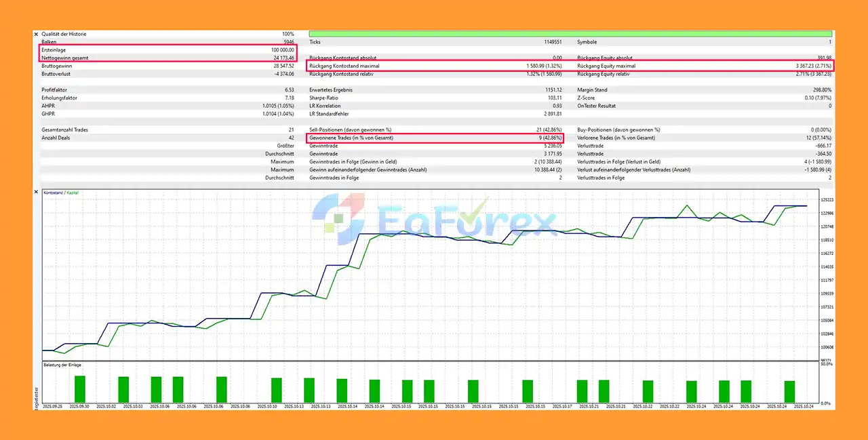Click the Sharpe-Ratio label
This screenshot has width=868, height=440.
click(323, 98)
